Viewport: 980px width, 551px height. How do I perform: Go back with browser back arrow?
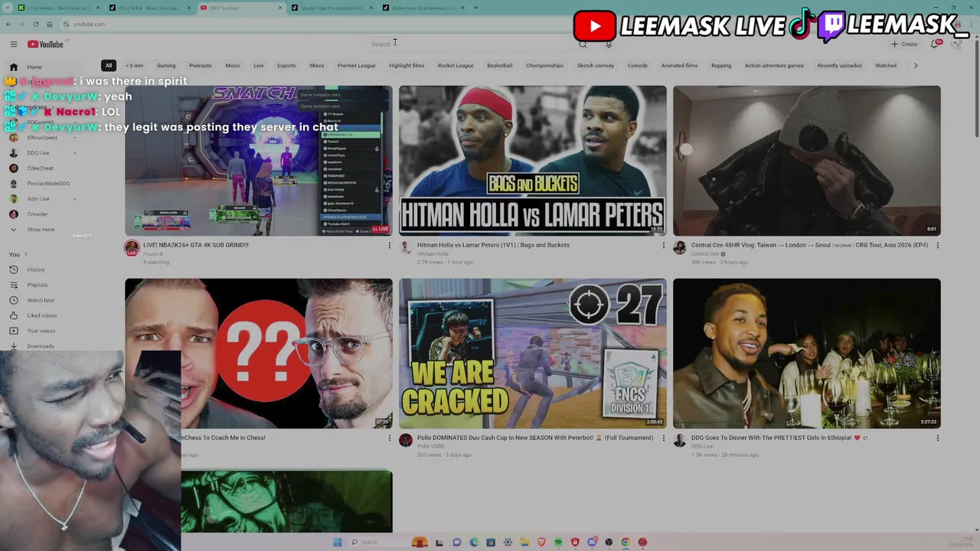click(10, 24)
